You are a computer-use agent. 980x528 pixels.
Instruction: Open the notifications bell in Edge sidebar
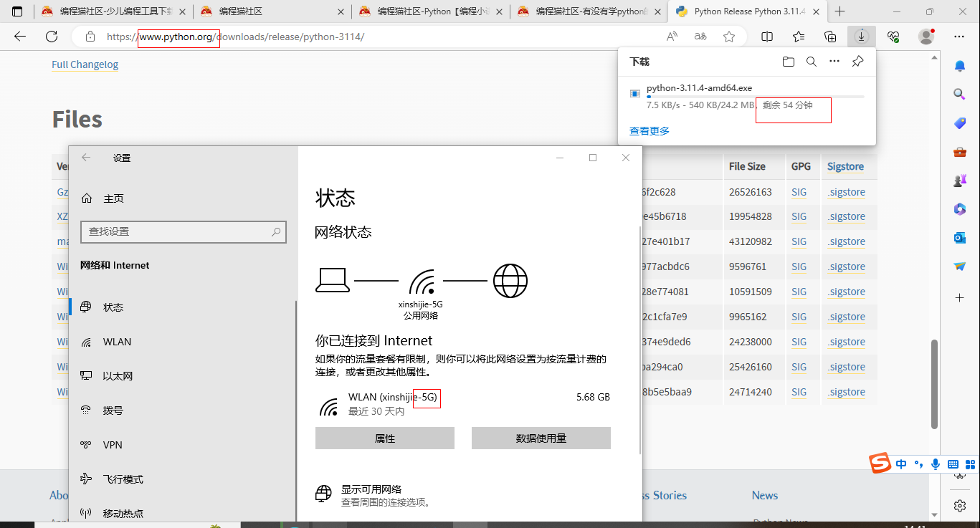(960, 66)
